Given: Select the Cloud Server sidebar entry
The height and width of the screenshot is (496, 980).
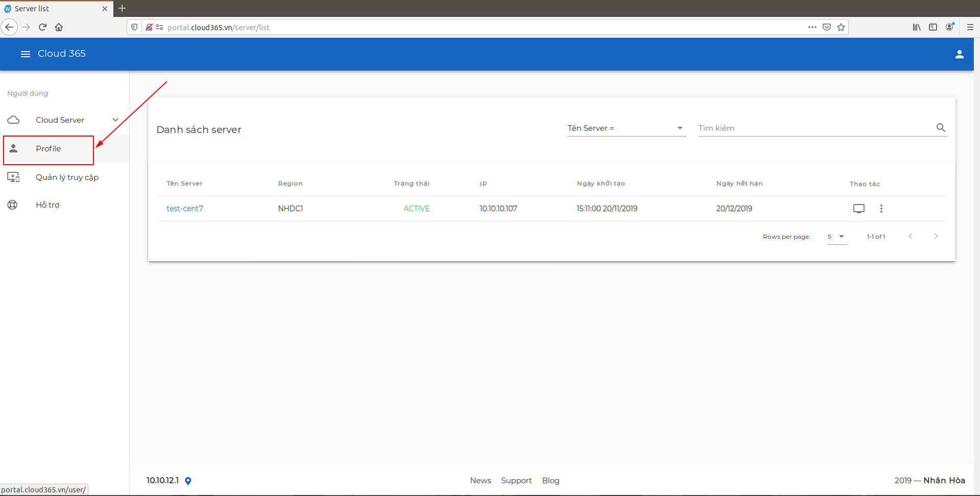Looking at the screenshot, I should pos(64,120).
